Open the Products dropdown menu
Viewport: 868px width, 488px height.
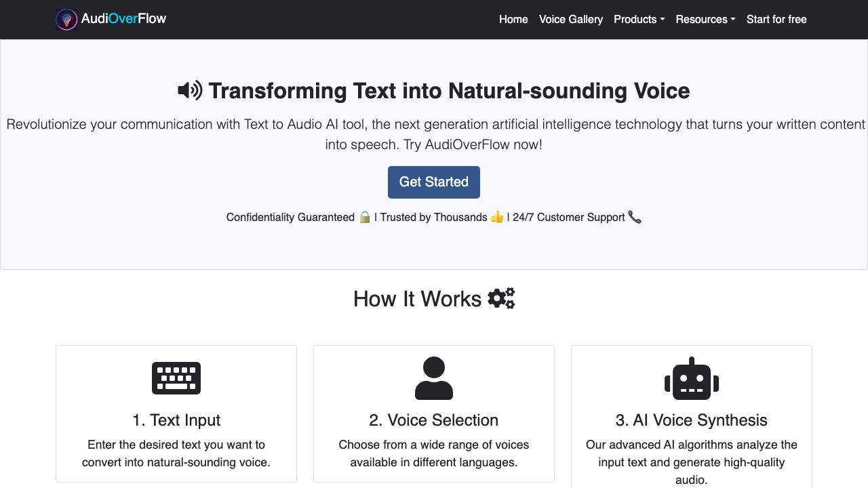pyautogui.click(x=639, y=20)
